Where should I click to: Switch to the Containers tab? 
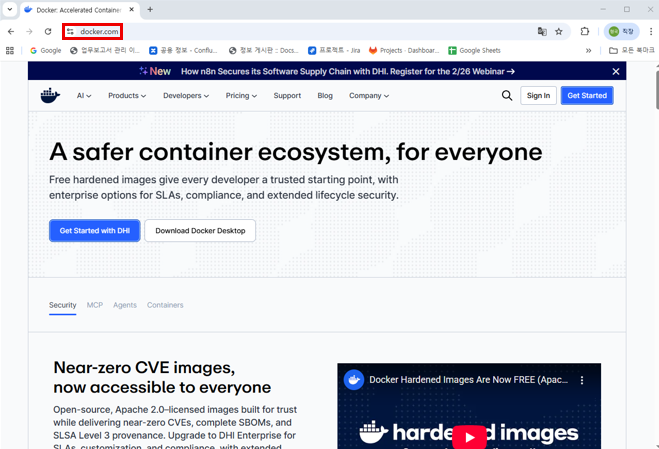tap(165, 305)
